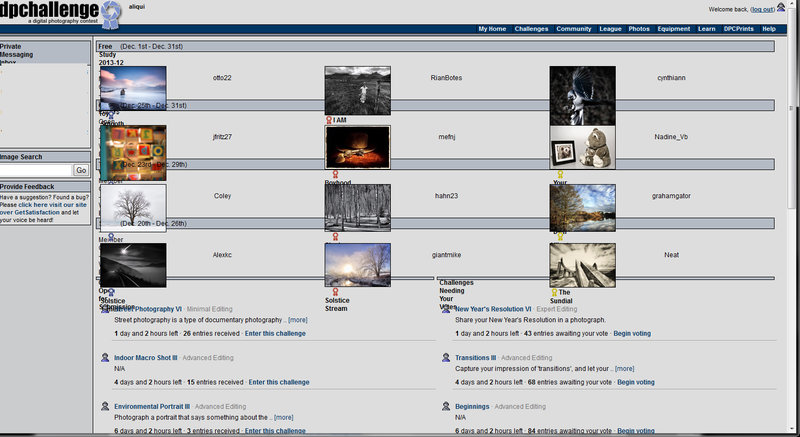Screen dimensions: 800x437
Task: Click the red ribbon under hat photo
Action: [x=335, y=174]
